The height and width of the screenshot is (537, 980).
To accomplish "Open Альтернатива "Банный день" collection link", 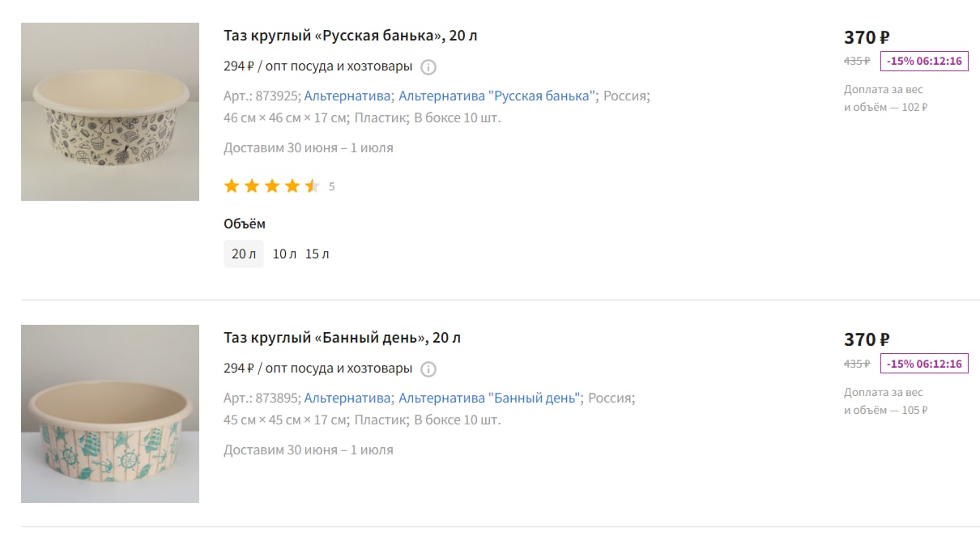I will coord(489,398).
